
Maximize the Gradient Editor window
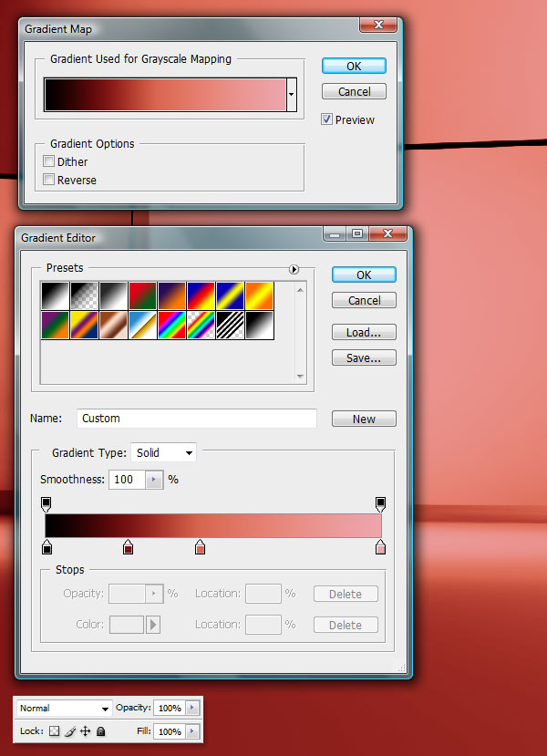357,233
